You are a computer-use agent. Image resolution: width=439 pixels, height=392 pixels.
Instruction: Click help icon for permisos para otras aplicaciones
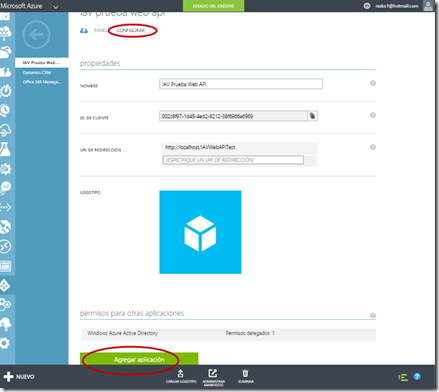pyautogui.click(x=373, y=315)
